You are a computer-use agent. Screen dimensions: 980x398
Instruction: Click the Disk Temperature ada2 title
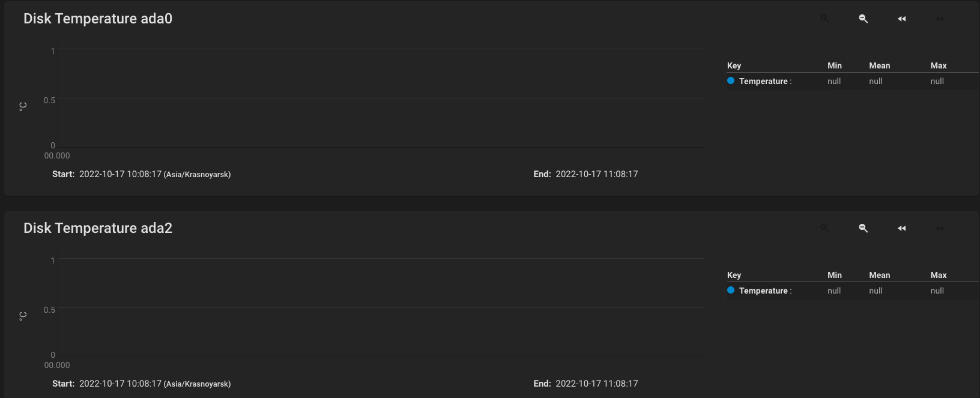click(x=98, y=228)
